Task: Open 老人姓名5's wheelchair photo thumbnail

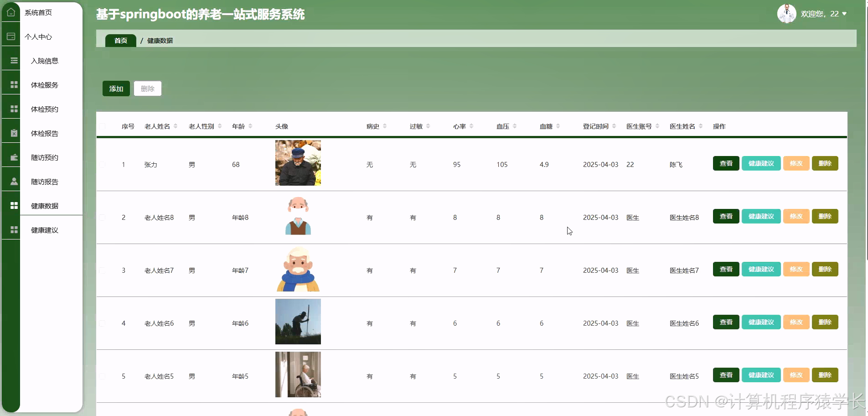Action: (x=298, y=374)
